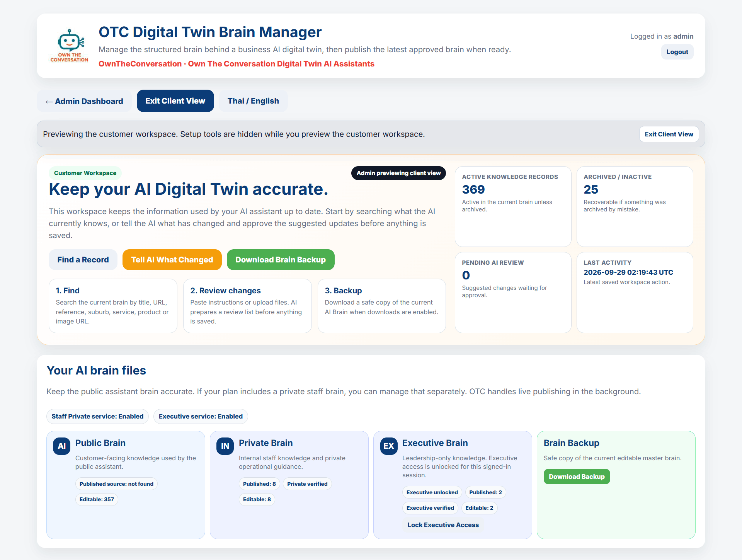
Task: Click Editable: 8 tag on Private Brain
Action: pos(257,499)
